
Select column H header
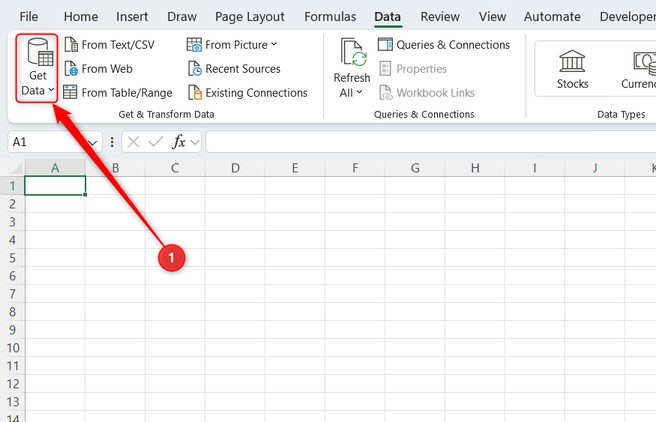[475, 168]
